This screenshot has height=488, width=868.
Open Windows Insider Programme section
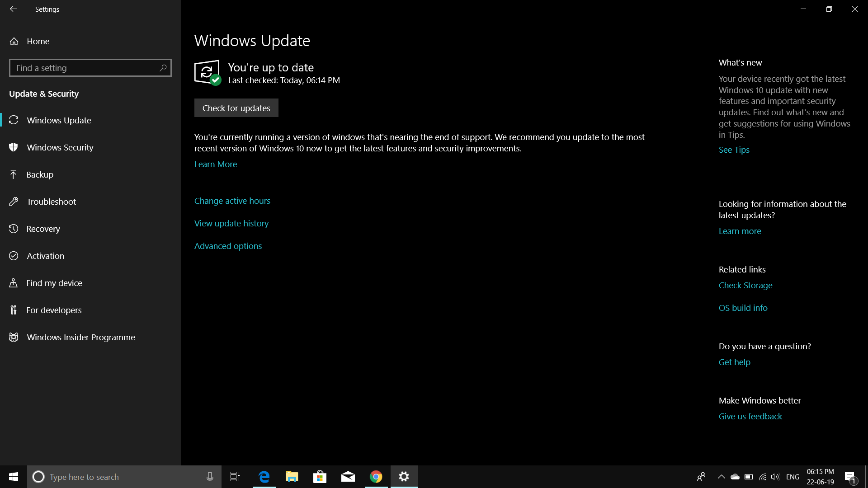[90, 337]
